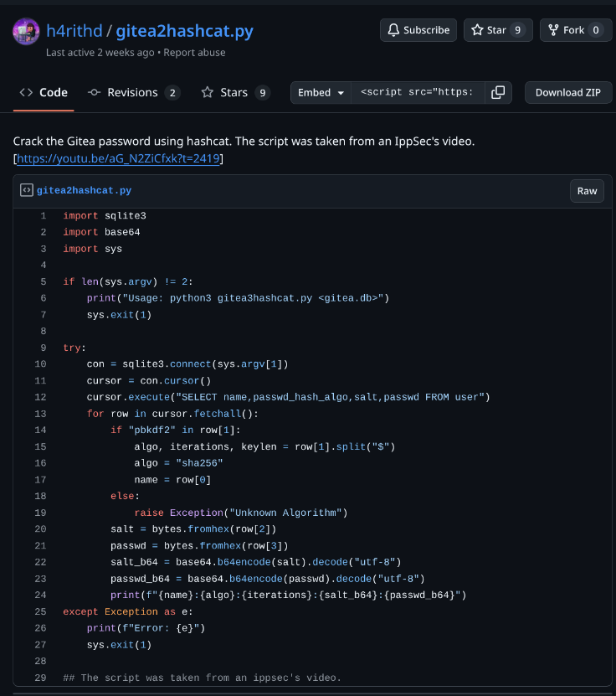
Task: Click the SELECT query line in the code
Action: (288, 397)
